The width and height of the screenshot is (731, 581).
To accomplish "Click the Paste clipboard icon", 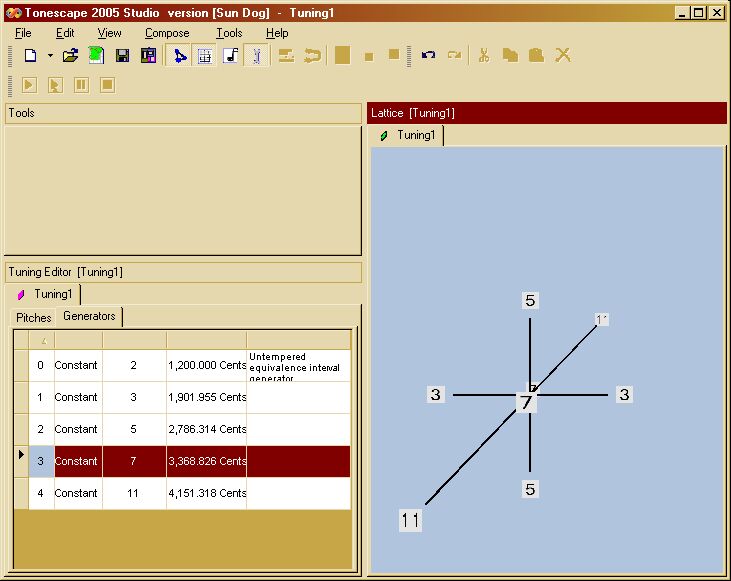I will [x=536, y=55].
